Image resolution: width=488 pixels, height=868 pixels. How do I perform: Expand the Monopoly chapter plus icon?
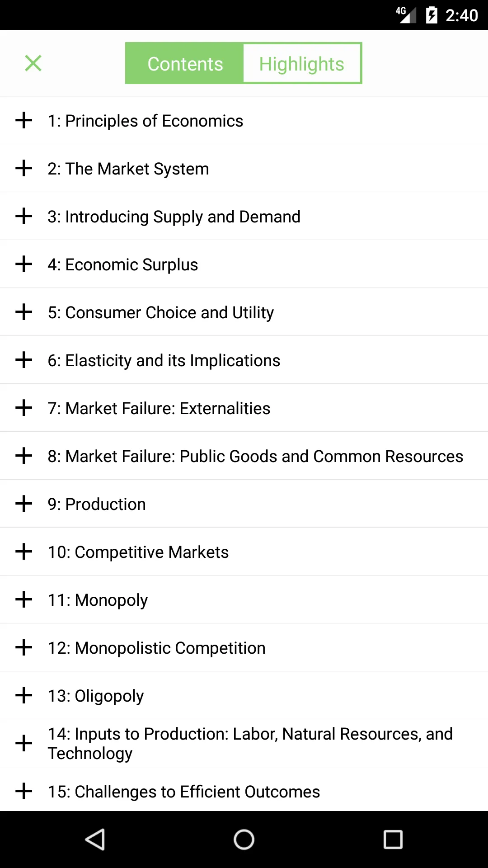(23, 599)
